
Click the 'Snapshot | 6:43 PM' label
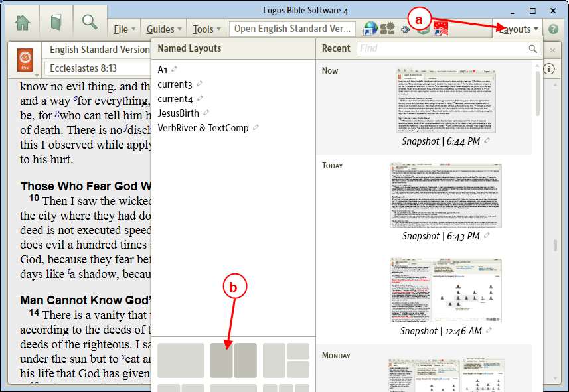pyautogui.click(x=441, y=236)
